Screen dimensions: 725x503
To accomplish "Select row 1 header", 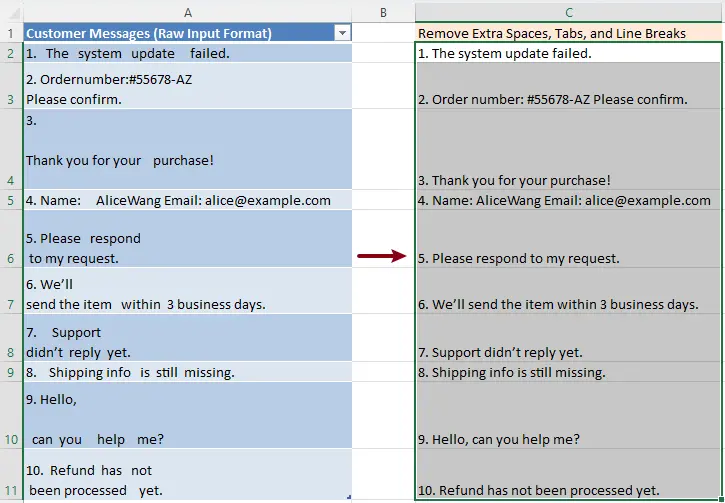I will pyautogui.click(x=11, y=33).
